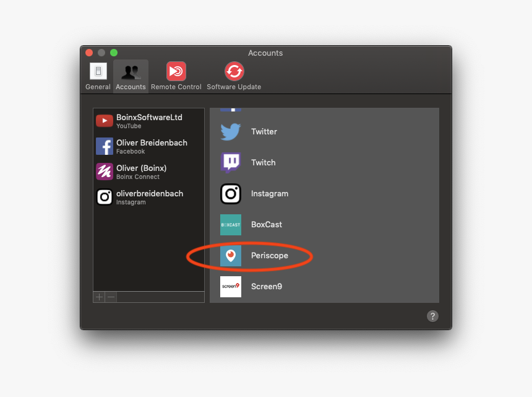Image resolution: width=532 pixels, height=397 pixels.
Task: Click the Boinx Connect icon for Oliver (Boinx)
Action: tap(105, 172)
